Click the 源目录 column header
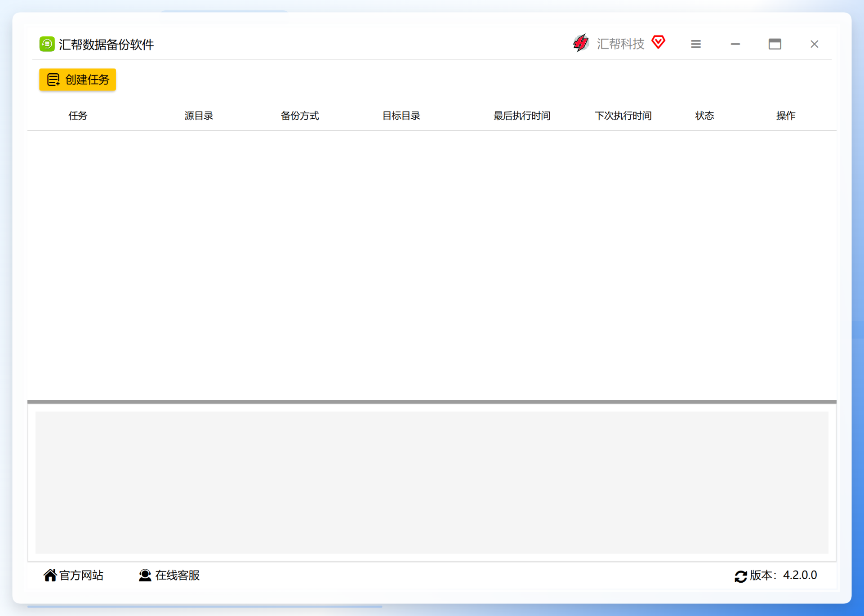This screenshot has width=864, height=616. (199, 116)
